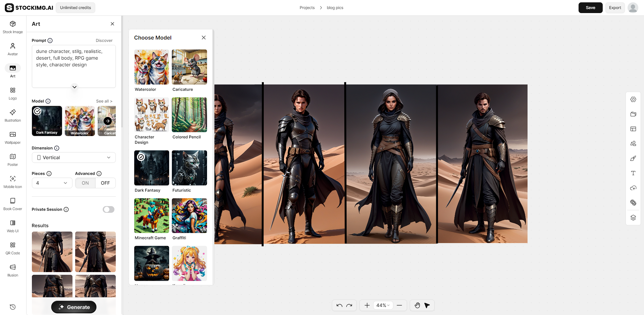Click the history clock icon at bottom left
This screenshot has height=315, width=644.
(12, 307)
